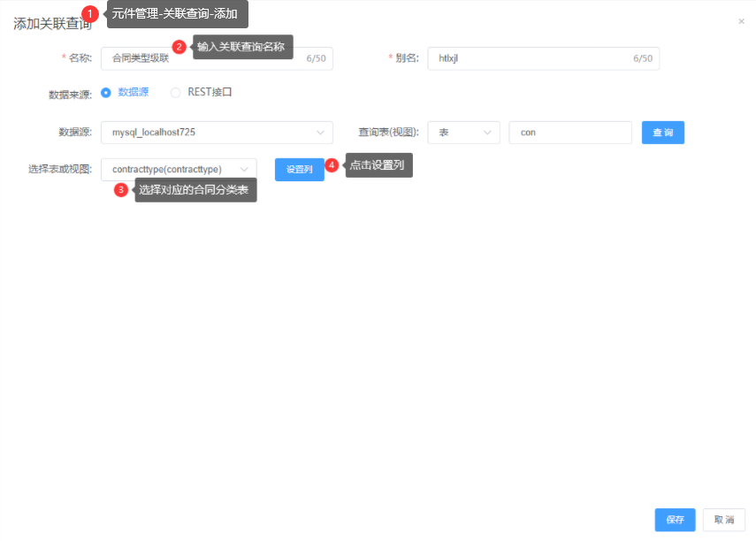Focus the 别名 field containing htlxjl
The image size is (756, 541).
[531, 58]
